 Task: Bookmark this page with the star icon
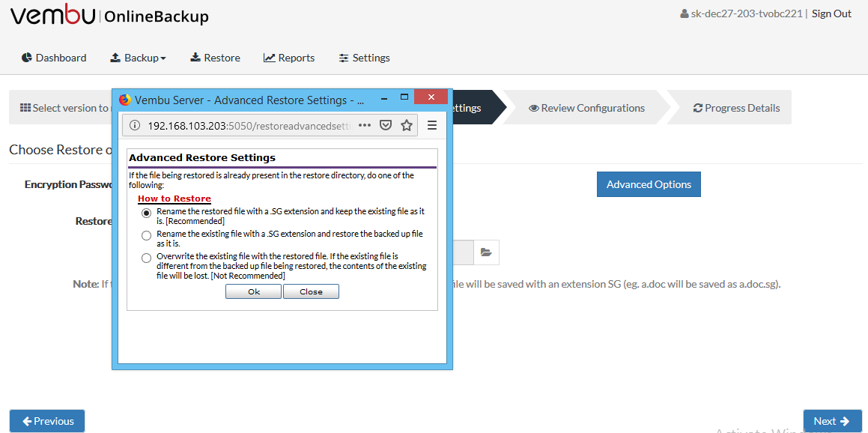(407, 125)
